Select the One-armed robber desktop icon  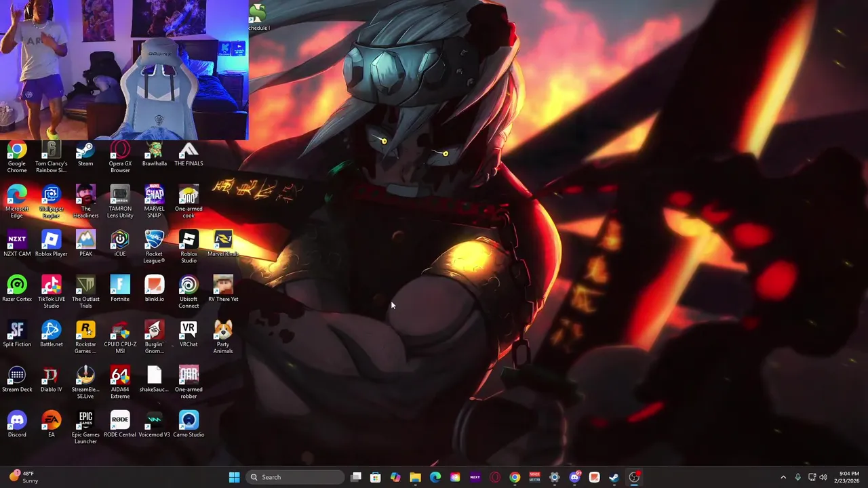(189, 383)
